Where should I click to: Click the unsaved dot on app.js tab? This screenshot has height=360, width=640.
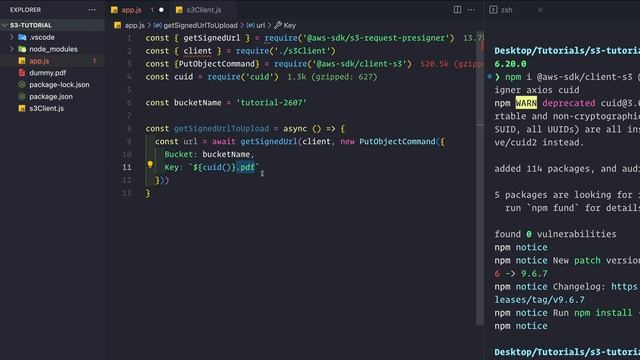(161, 10)
